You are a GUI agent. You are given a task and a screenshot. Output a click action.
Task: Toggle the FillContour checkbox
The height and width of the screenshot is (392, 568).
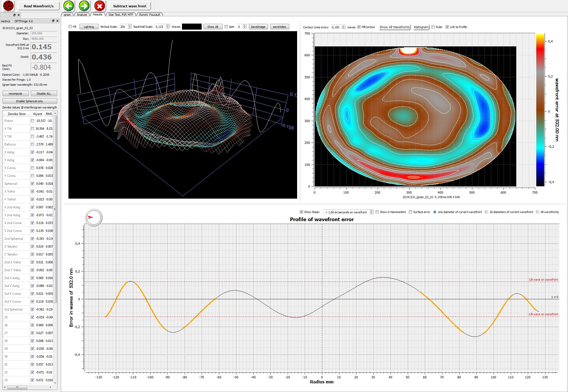359,27
